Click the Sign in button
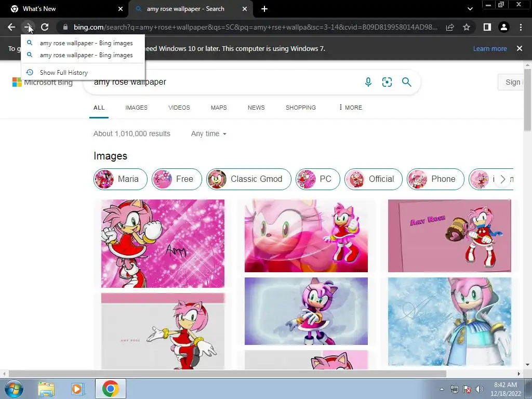The width and height of the screenshot is (532, 399). coord(511,82)
